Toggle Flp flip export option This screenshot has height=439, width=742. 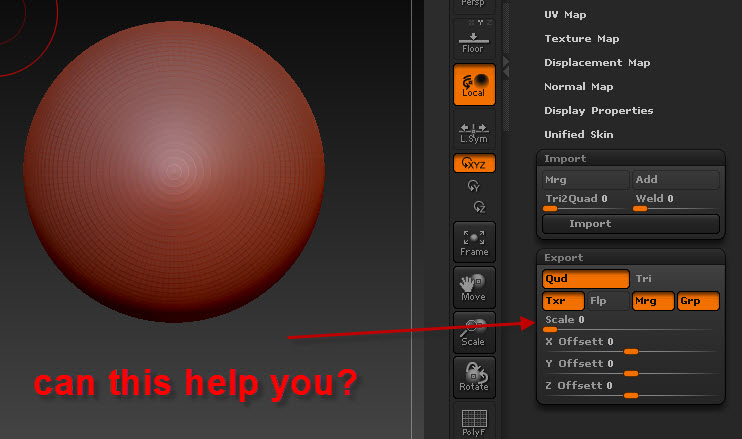tap(608, 301)
